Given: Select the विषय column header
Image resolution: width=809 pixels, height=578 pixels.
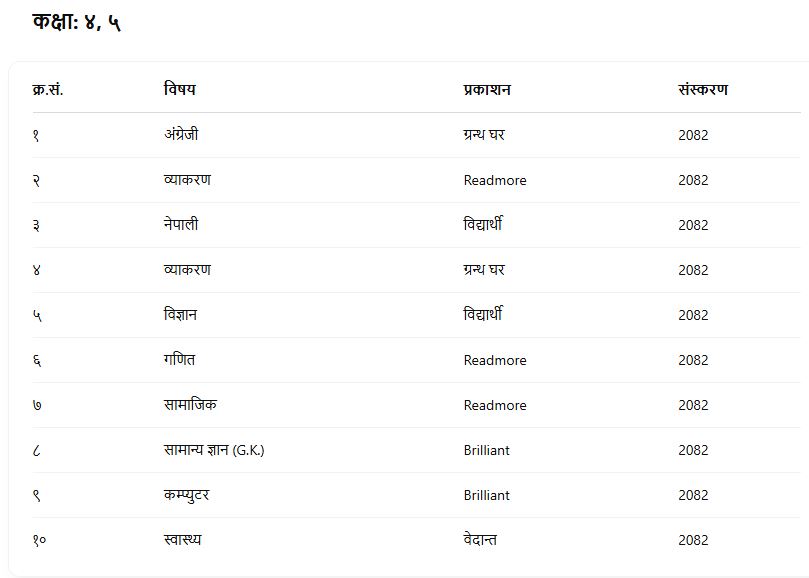Looking at the screenshot, I should pos(180,90).
